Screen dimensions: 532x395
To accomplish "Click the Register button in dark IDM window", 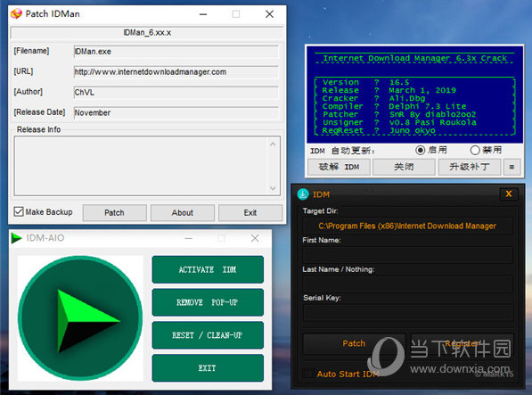I will tap(462, 343).
